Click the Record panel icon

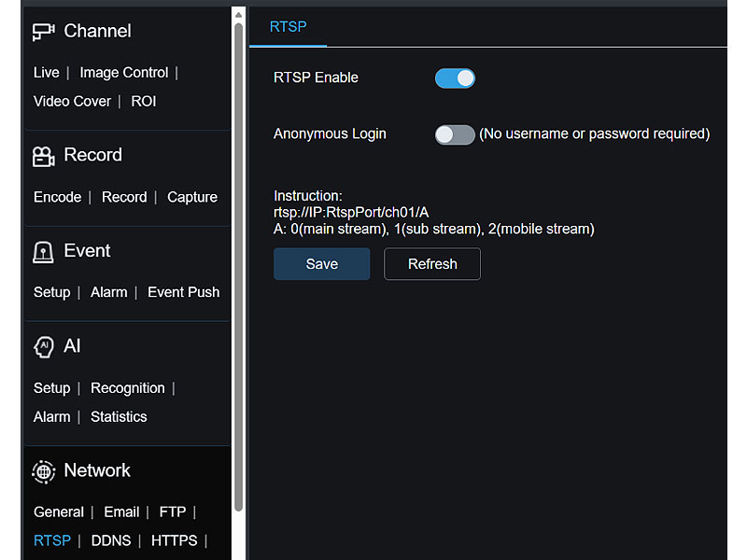point(42,155)
